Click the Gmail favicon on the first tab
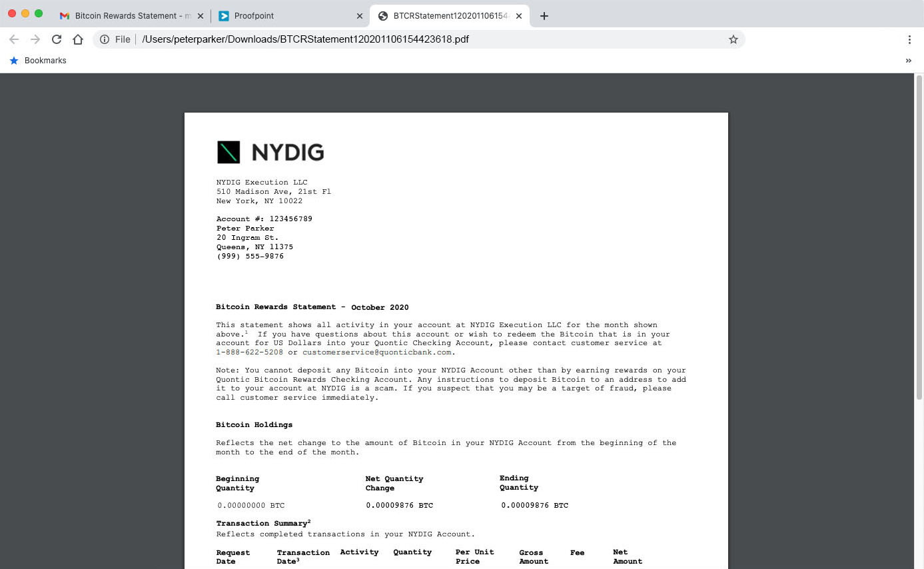 click(65, 16)
